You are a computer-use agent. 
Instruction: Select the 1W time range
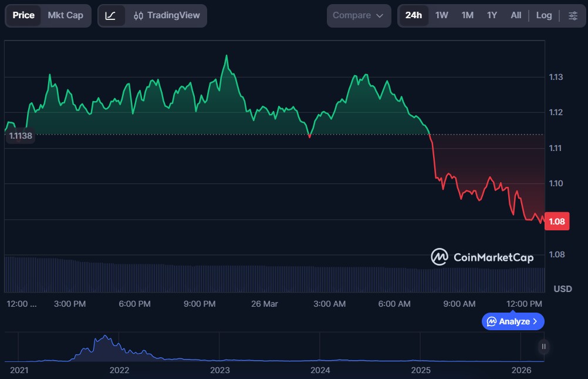[441, 15]
